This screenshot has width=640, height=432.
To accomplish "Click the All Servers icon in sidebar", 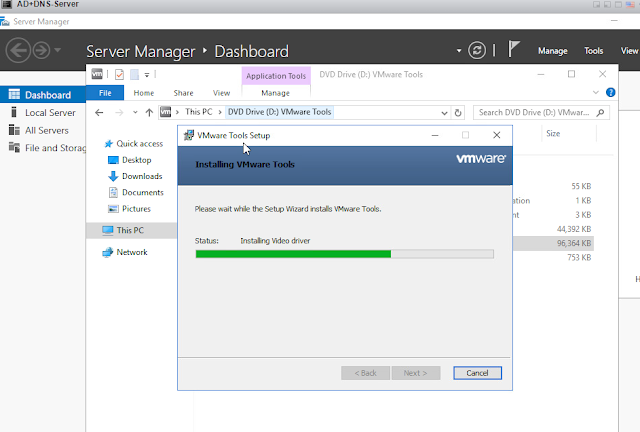I will (14, 130).
